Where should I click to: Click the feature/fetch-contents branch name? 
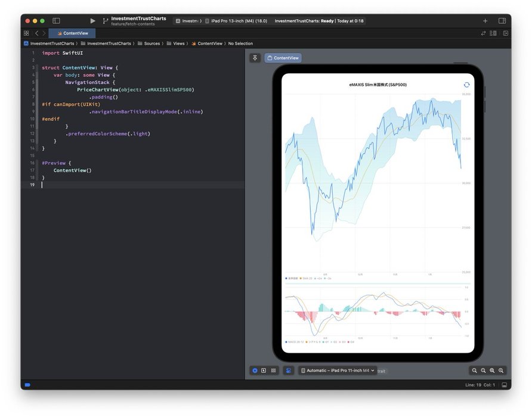pos(132,24)
